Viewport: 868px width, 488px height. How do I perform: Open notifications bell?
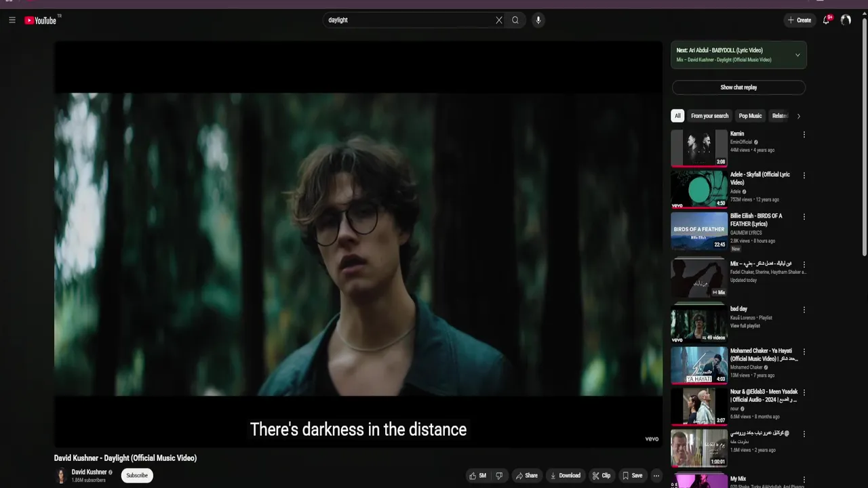(826, 20)
